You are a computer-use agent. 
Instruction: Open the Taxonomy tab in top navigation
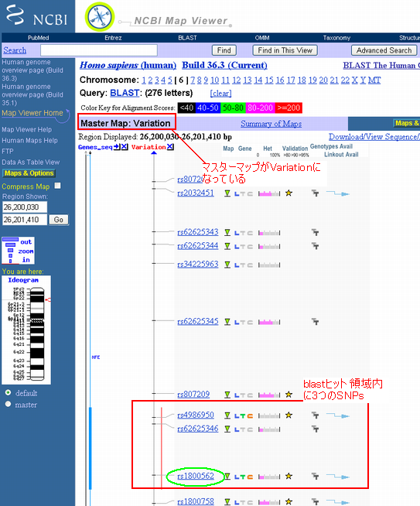[x=336, y=38]
